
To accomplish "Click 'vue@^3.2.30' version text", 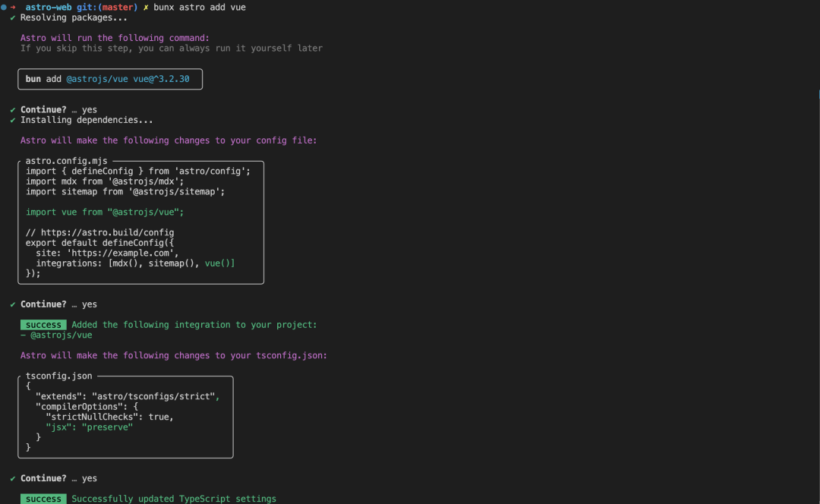I will coord(161,79).
